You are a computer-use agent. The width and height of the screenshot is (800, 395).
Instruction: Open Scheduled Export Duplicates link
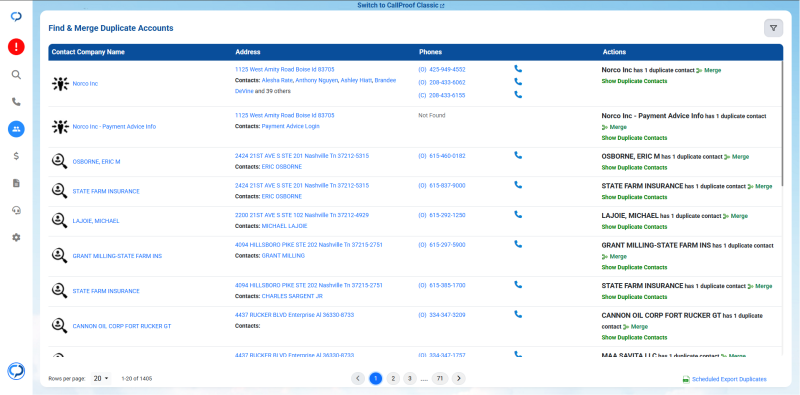coord(724,379)
